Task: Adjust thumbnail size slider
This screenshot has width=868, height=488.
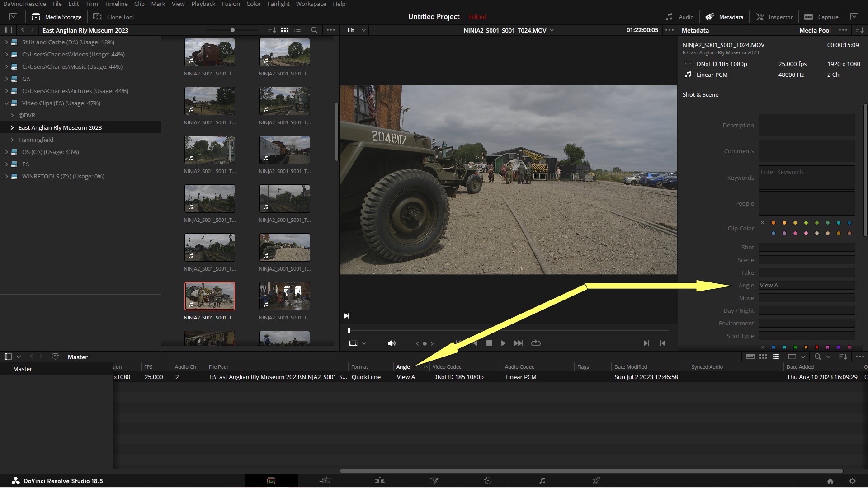Action: tap(232, 30)
